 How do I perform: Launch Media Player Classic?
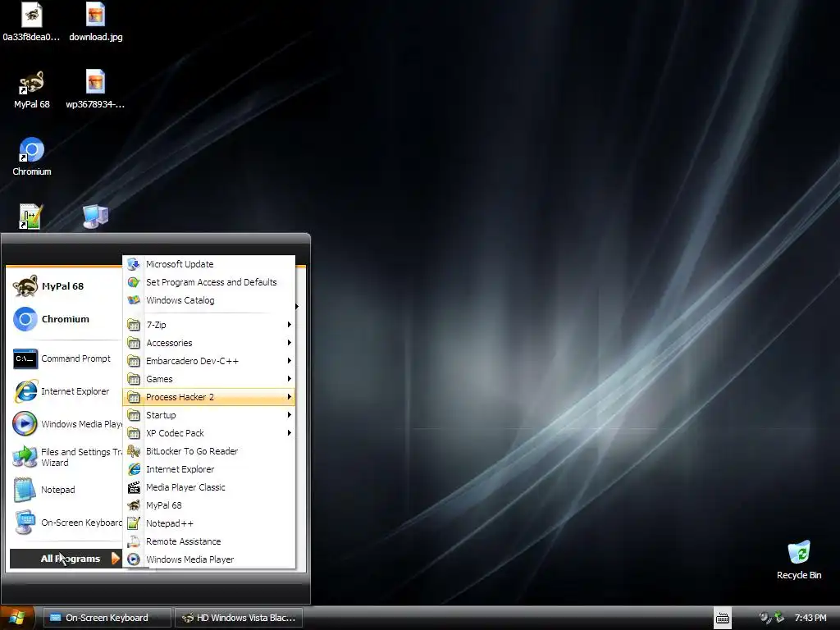[209, 487]
